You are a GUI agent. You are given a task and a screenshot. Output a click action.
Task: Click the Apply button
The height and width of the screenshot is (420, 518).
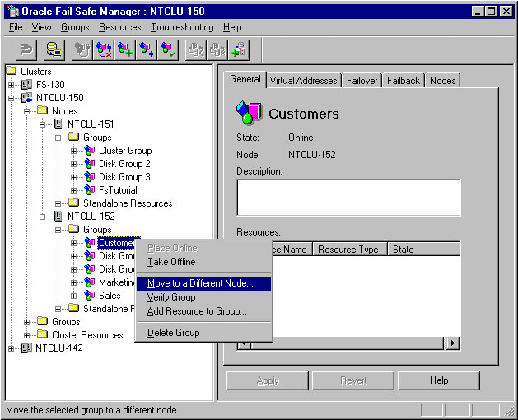268,381
